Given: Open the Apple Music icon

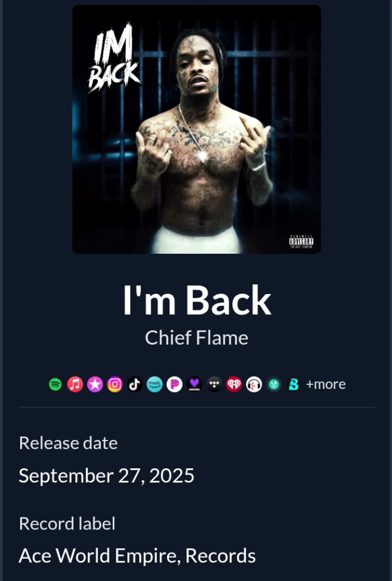Looking at the screenshot, I should tap(75, 384).
